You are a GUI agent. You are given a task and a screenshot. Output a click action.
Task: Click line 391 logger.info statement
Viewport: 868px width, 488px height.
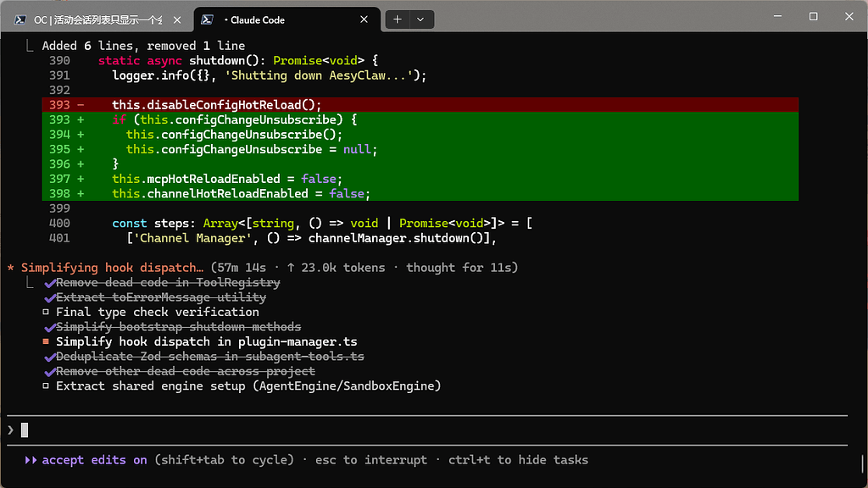click(x=270, y=75)
